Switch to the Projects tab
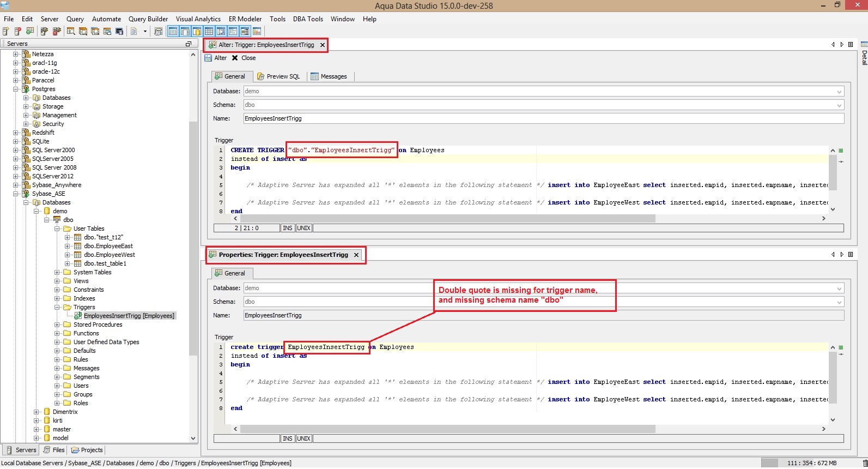868x469 pixels. point(87,450)
